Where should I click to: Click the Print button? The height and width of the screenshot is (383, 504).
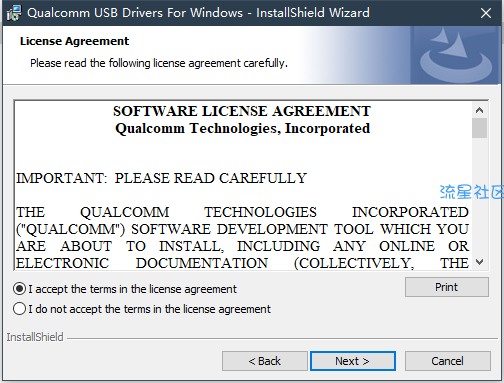coord(447,287)
